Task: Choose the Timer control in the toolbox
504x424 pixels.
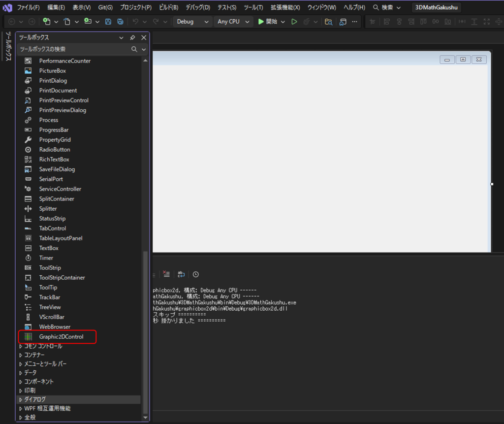Action: [46, 258]
